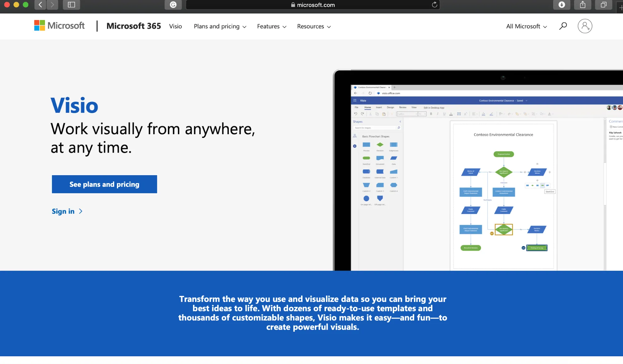Click the Grammarly extension icon

coord(173,5)
